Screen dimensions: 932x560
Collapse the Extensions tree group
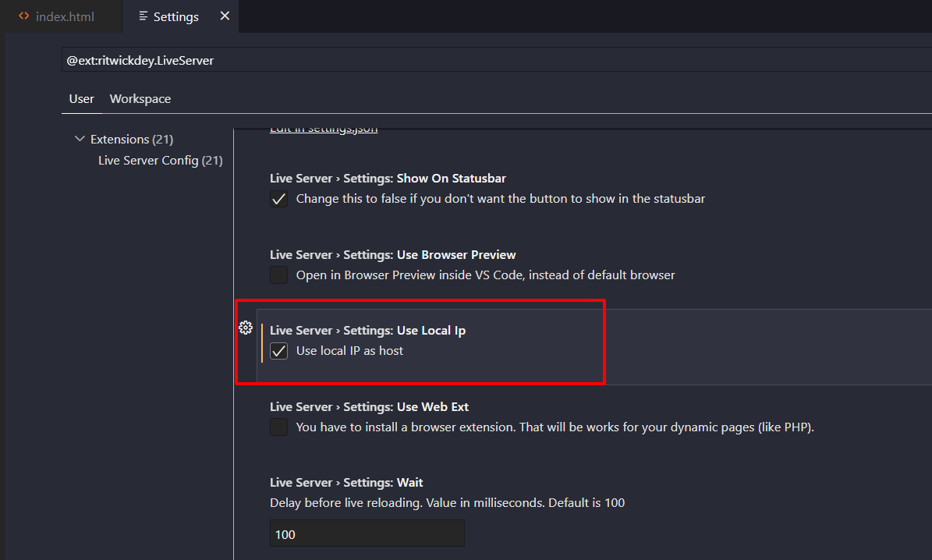pos(80,139)
